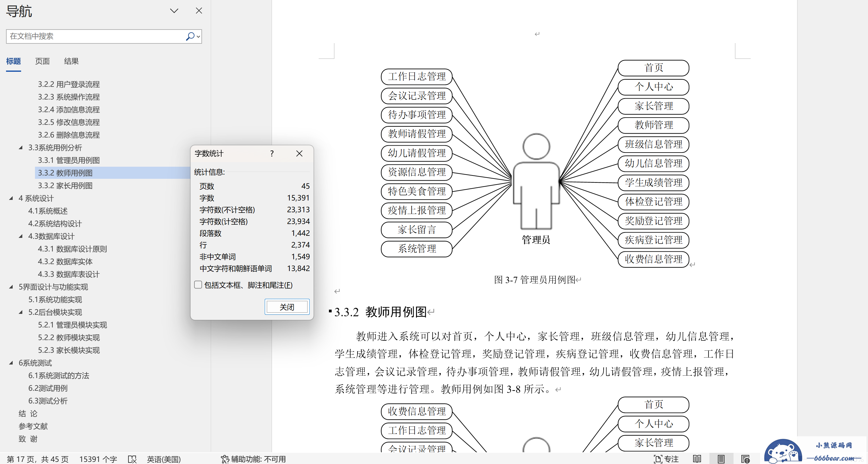Go to heading 4.1系统概述
The image size is (868, 464).
48,211
